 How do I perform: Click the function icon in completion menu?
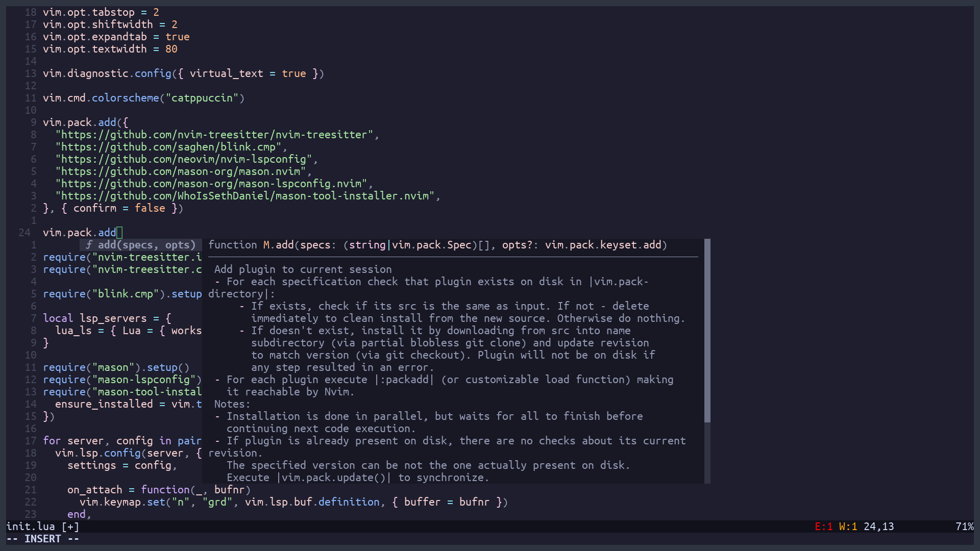tap(89, 245)
